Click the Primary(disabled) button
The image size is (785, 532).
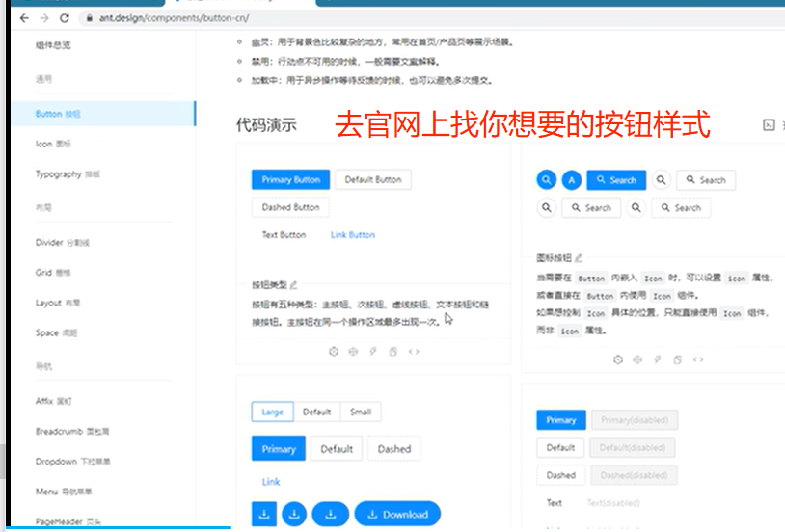coord(635,420)
